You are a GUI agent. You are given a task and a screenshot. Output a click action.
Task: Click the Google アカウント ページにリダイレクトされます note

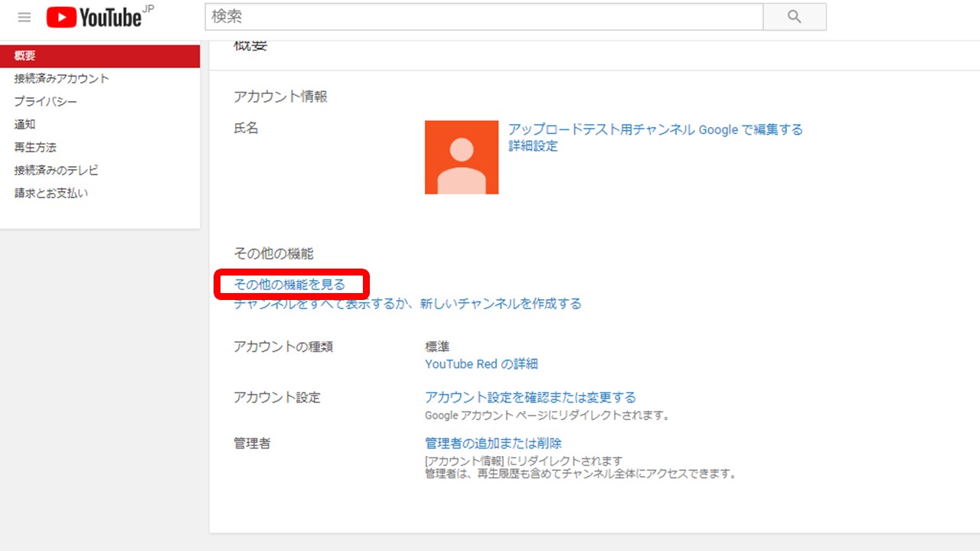pos(549,416)
